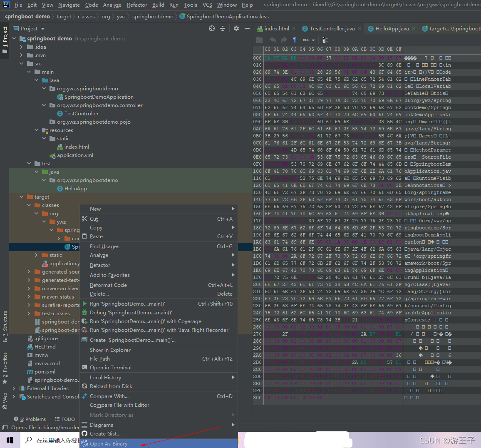
Task: Switch to the TestController.java tab
Action: pyautogui.click(x=332, y=29)
